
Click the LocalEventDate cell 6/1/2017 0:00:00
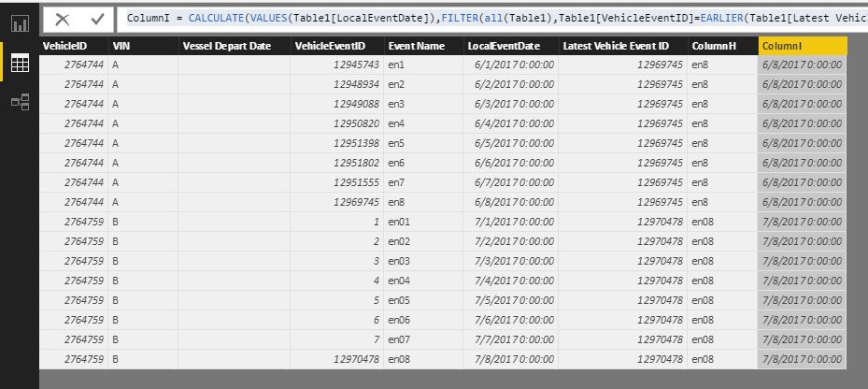pyautogui.click(x=511, y=65)
